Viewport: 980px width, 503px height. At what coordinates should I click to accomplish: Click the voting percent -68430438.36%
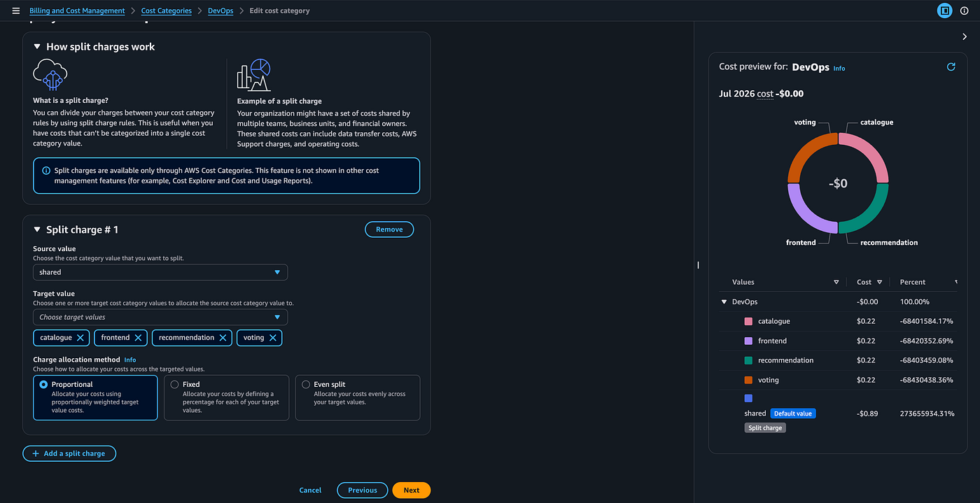click(x=927, y=380)
